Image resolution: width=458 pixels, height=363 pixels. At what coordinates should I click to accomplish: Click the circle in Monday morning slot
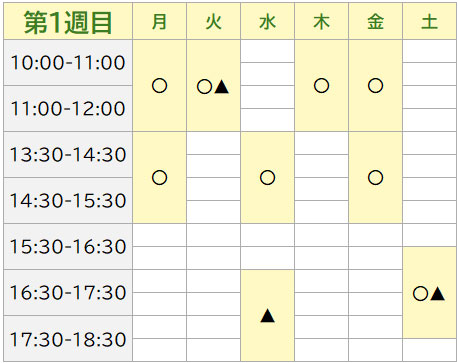[x=159, y=86]
